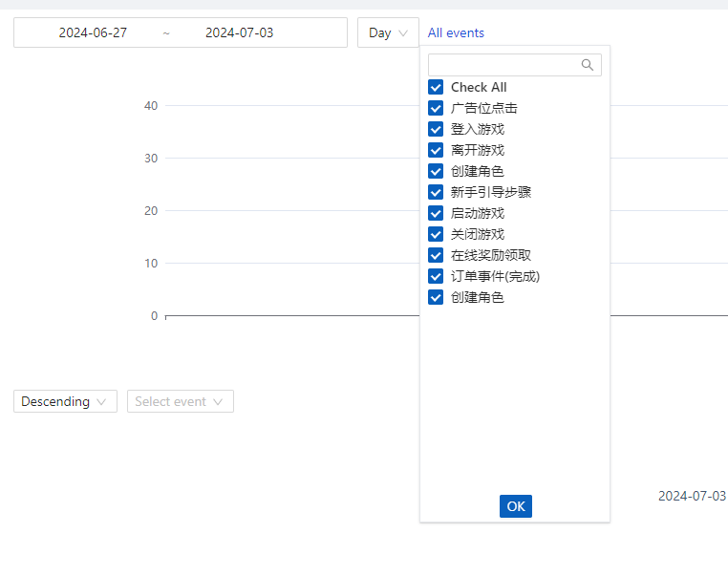Image resolution: width=728 pixels, height=576 pixels.
Task: Open the Select event dropdown
Action: 180,401
